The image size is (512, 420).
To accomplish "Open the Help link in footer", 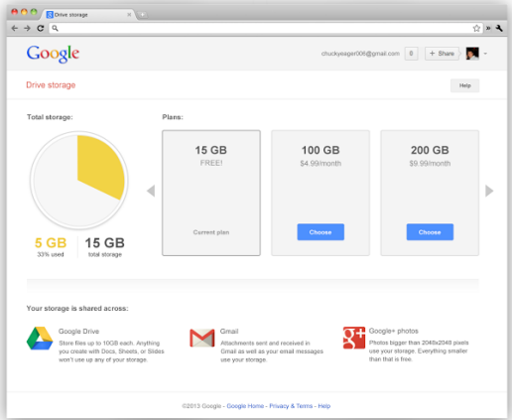I will [x=324, y=406].
